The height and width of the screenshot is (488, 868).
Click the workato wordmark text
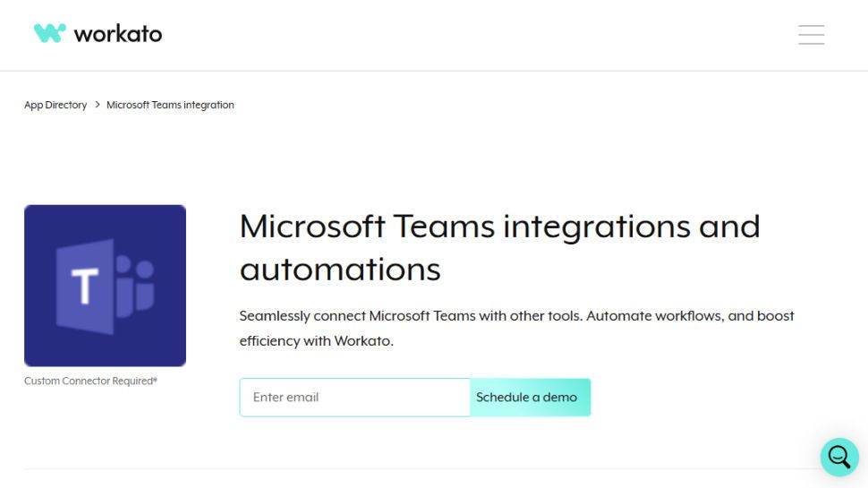(x=117, y=34)
